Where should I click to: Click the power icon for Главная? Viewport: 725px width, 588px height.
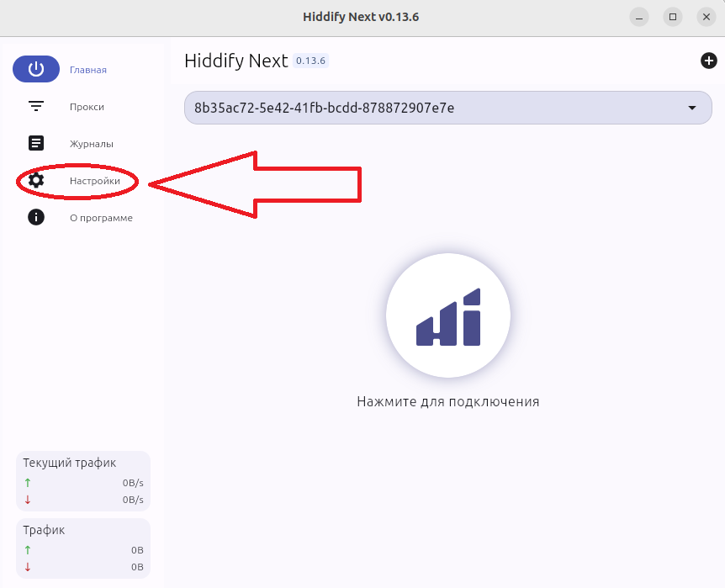[x=36, y=69]
